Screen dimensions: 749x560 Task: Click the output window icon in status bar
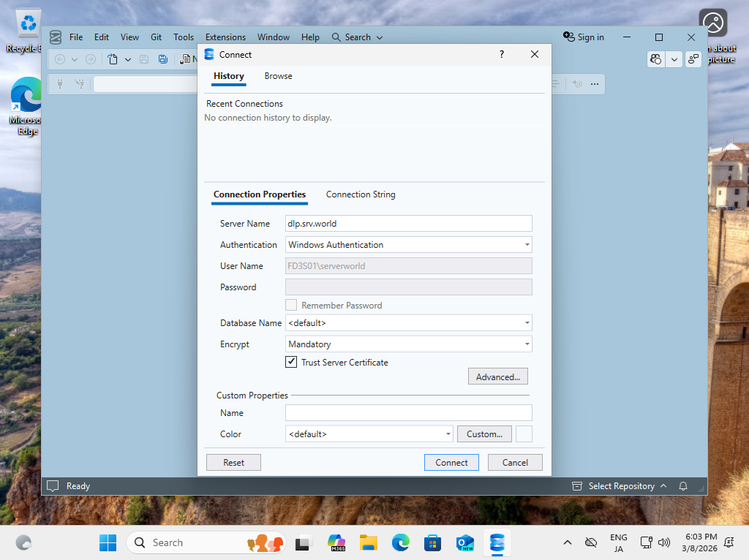[53, 486]
